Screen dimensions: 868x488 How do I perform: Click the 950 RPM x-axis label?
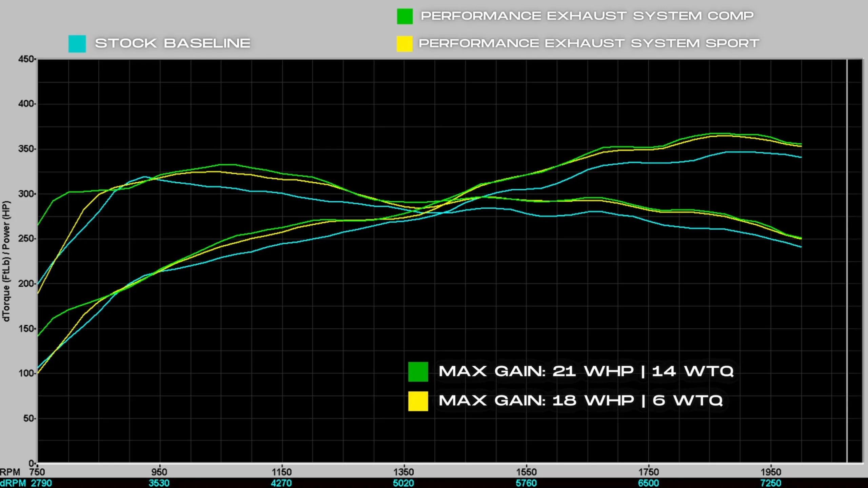coord(159,472)
